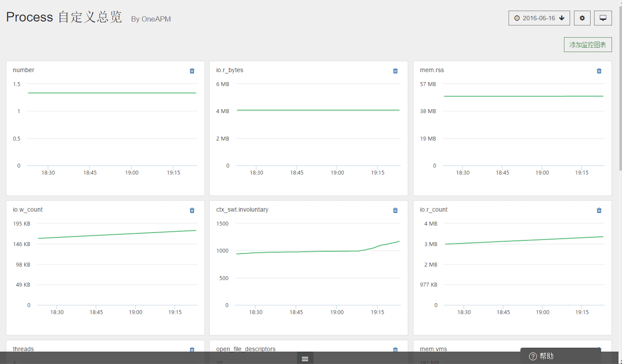This screenshot has height=364, width=622.
Task: Open settings with the gear icon
Action: pyautogui.click(x=582, y=18)
